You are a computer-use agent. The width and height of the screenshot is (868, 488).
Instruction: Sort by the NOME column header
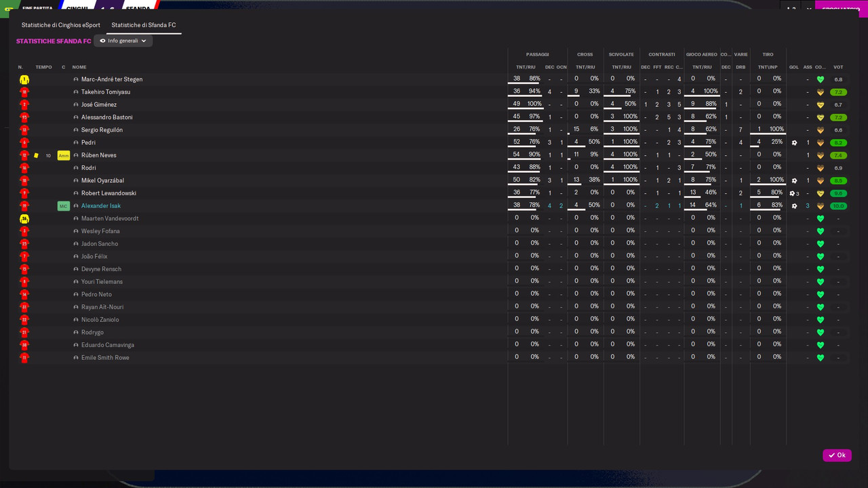(x=79, y=67)
